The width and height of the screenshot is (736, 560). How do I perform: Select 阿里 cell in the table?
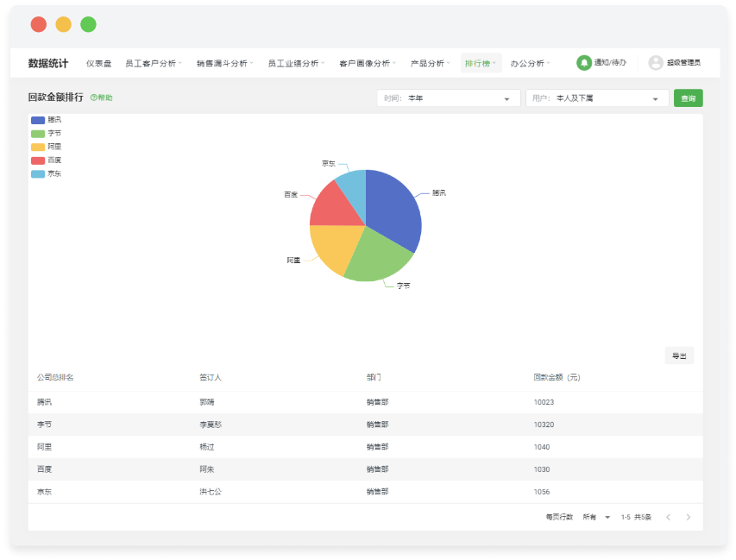pos(45,447)
